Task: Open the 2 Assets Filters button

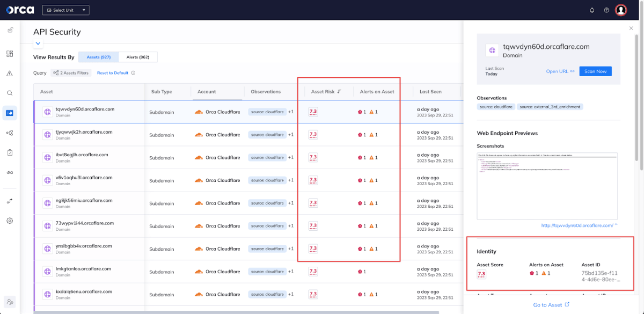Action: point(71,72)
